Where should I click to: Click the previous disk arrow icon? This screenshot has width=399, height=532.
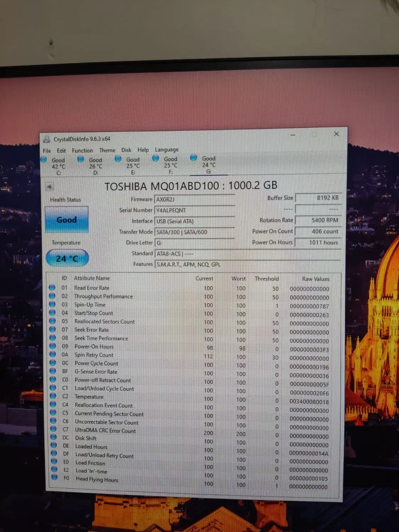click(x=50, y=187)
